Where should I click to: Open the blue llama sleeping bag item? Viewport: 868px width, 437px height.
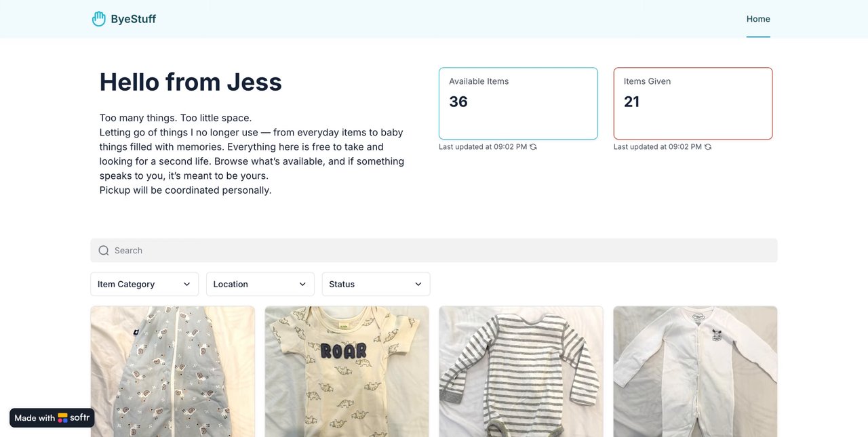coord(172,371)
